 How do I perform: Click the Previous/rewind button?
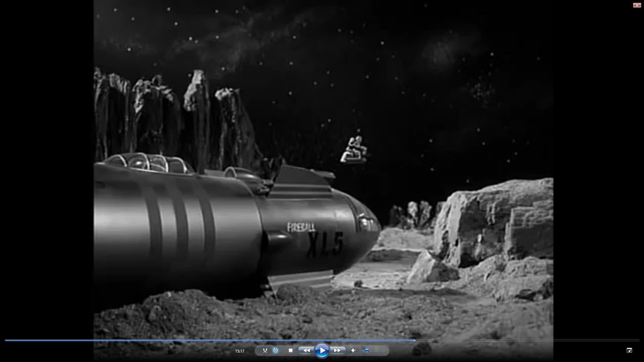(307, 350)
